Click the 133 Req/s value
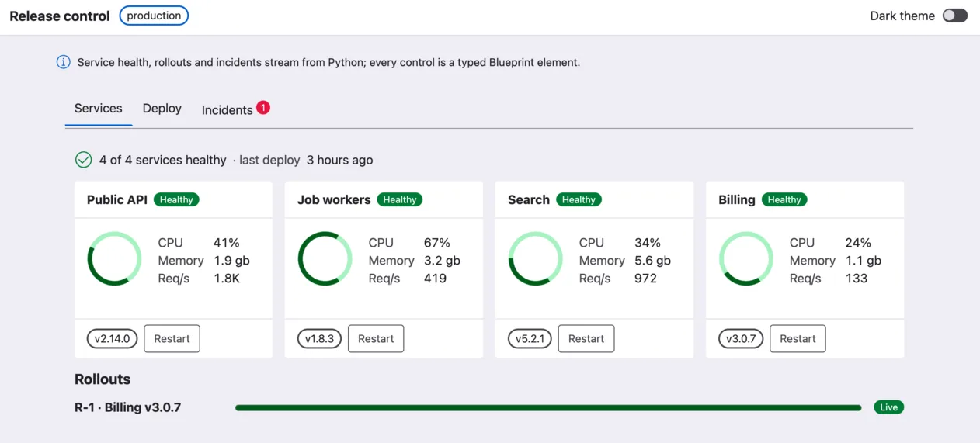Image resolution: width=980 pixels, height=443 pixels. 856,279
